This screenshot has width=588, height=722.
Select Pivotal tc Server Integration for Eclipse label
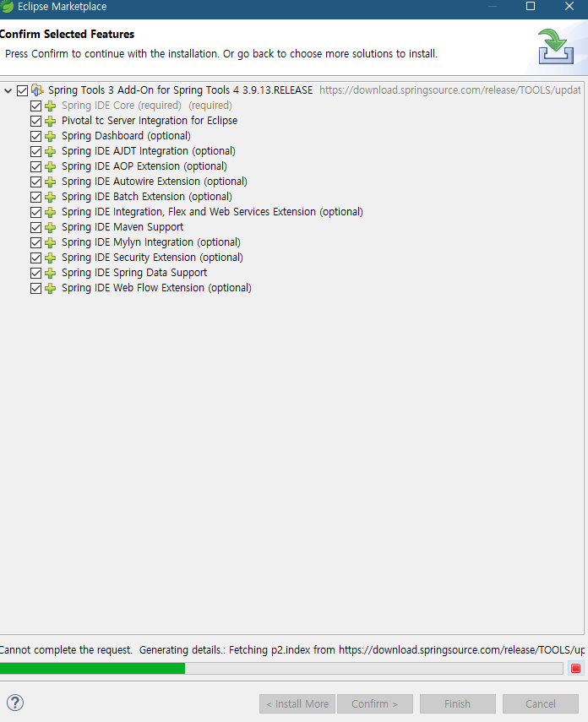pyautogui.click(x=150, y=121)
